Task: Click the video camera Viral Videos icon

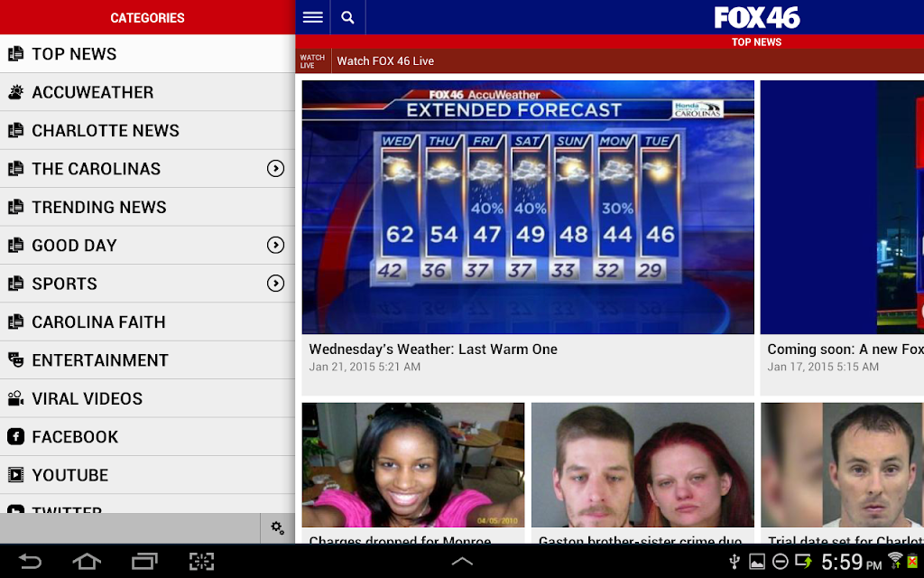Action: [16, 398]
